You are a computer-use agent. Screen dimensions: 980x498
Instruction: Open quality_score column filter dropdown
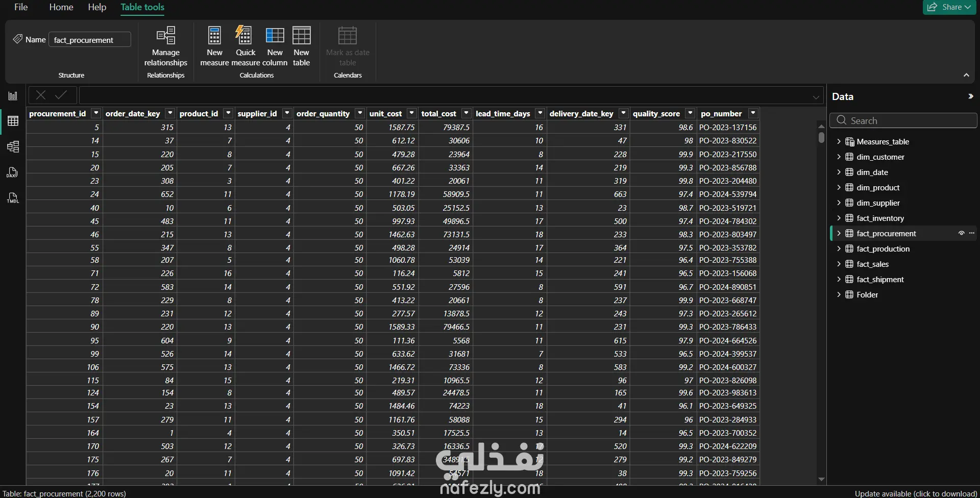690,113
